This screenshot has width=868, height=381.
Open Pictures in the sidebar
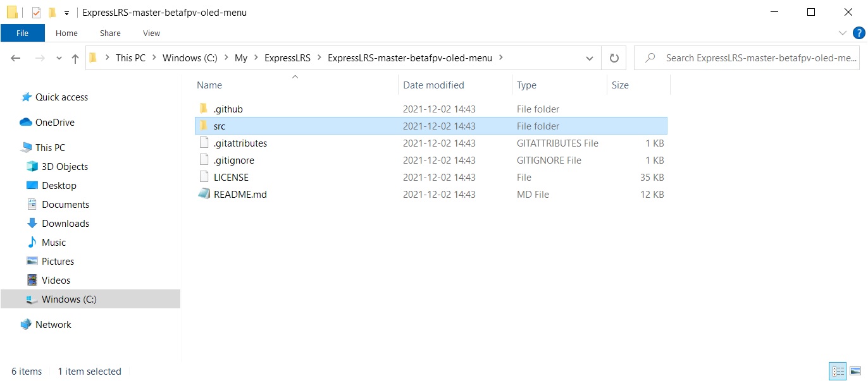point(58,261)
